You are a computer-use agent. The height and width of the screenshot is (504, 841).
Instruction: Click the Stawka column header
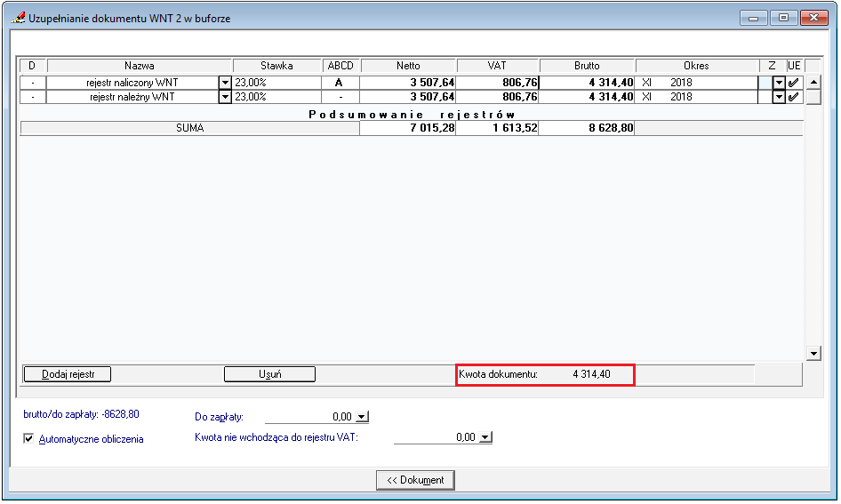click(276, 66)
